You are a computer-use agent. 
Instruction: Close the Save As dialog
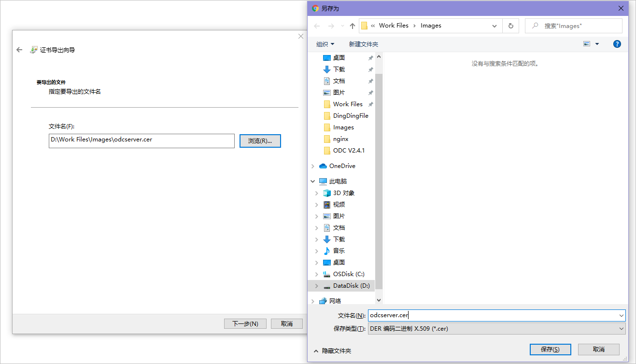click(x=621, y=8)
